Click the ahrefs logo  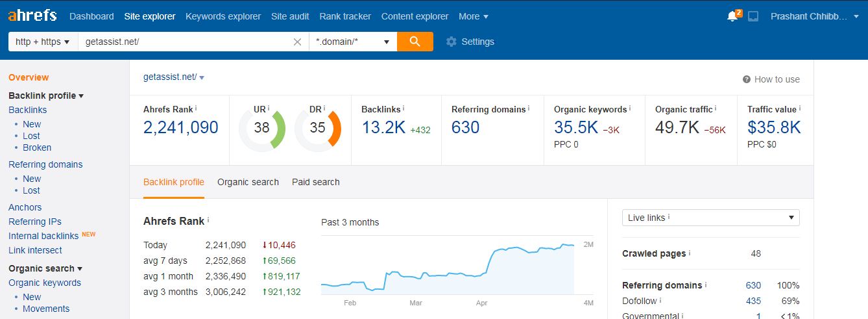click(32, 16)
